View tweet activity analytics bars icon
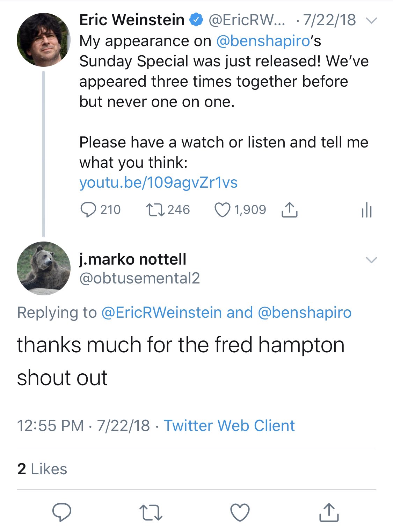The image size is (393, 532). click(x=366, y=210)
